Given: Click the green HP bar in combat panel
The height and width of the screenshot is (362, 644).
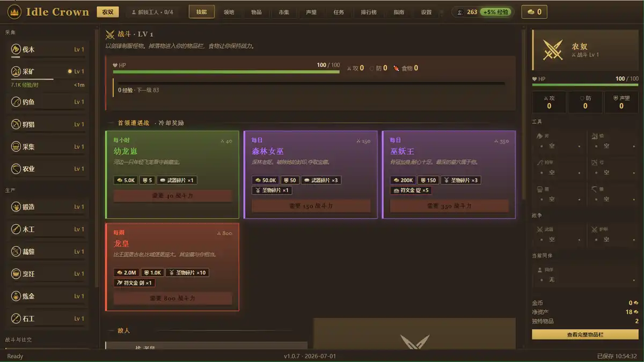Looking at the screenshot, I should (226, 72).
